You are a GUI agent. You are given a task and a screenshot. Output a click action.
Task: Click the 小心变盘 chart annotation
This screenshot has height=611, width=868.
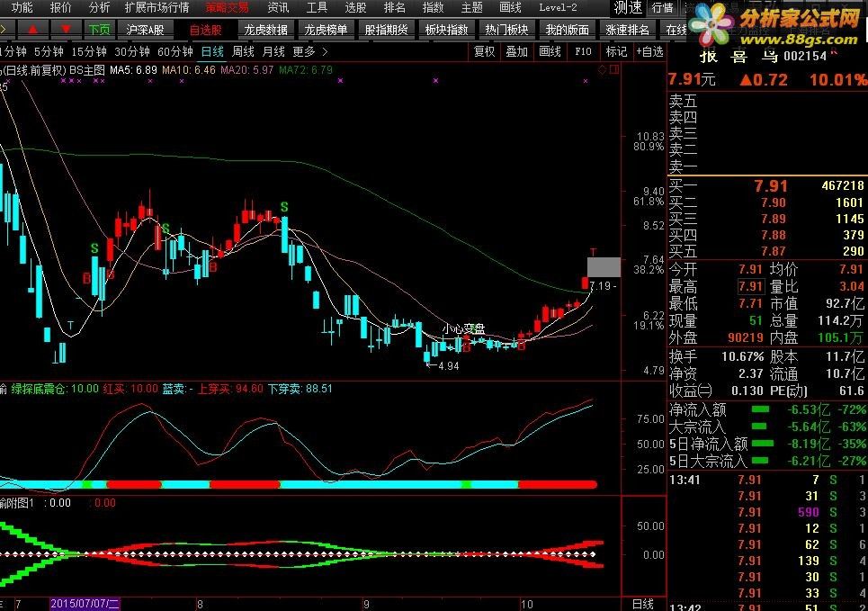point(463,329)
